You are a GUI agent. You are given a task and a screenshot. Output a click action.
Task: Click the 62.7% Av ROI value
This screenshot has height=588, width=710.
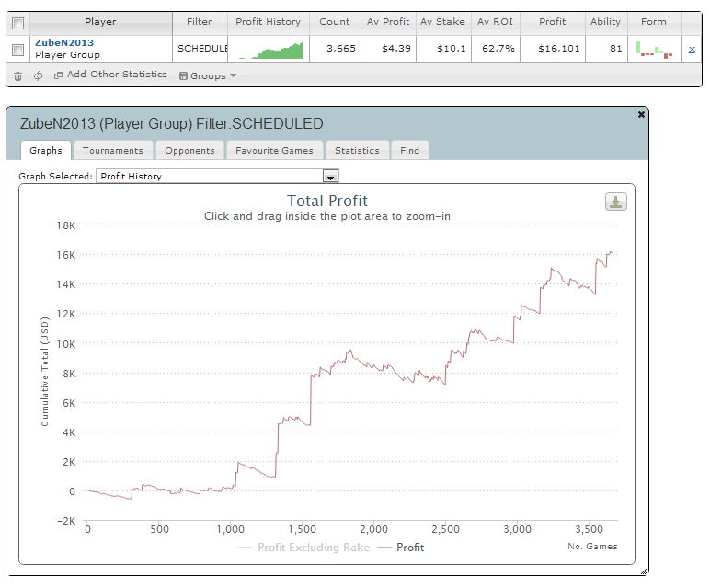pos(498,49)
